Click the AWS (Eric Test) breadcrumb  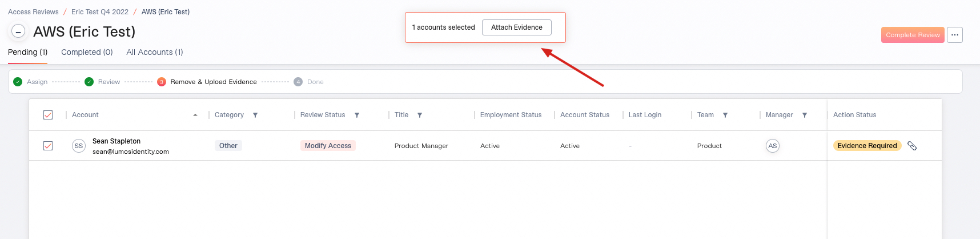click(166, 12)
